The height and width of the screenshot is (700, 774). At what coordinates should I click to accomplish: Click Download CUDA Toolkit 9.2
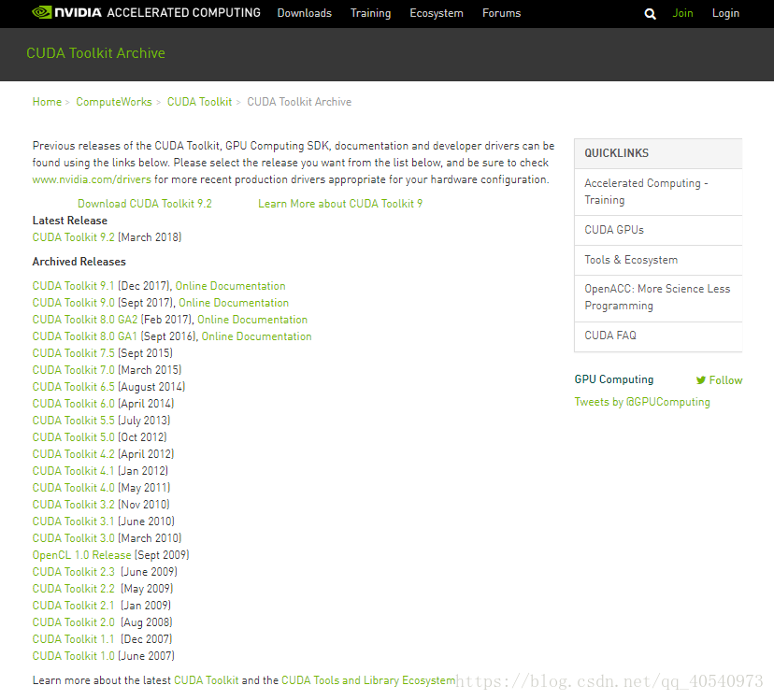pos(145,204)
